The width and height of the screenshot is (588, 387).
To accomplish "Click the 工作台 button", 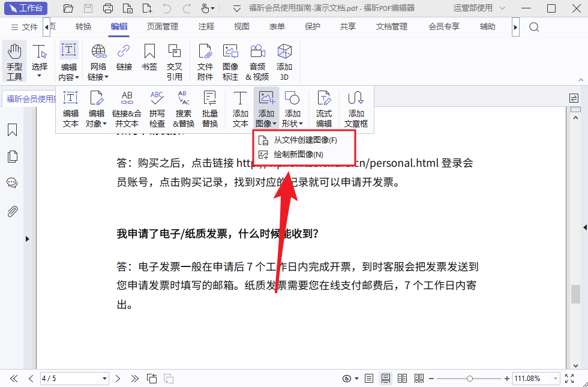I will [26, 8].
